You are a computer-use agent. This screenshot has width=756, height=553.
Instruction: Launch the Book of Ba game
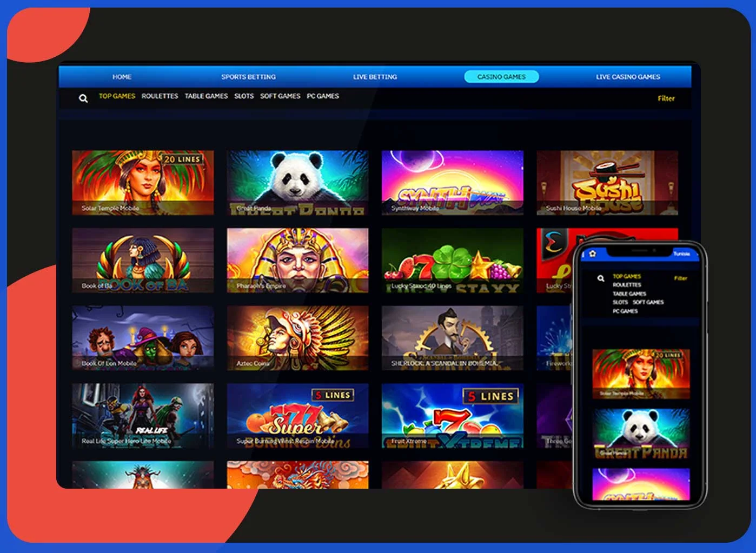click(x=143, y=261)
